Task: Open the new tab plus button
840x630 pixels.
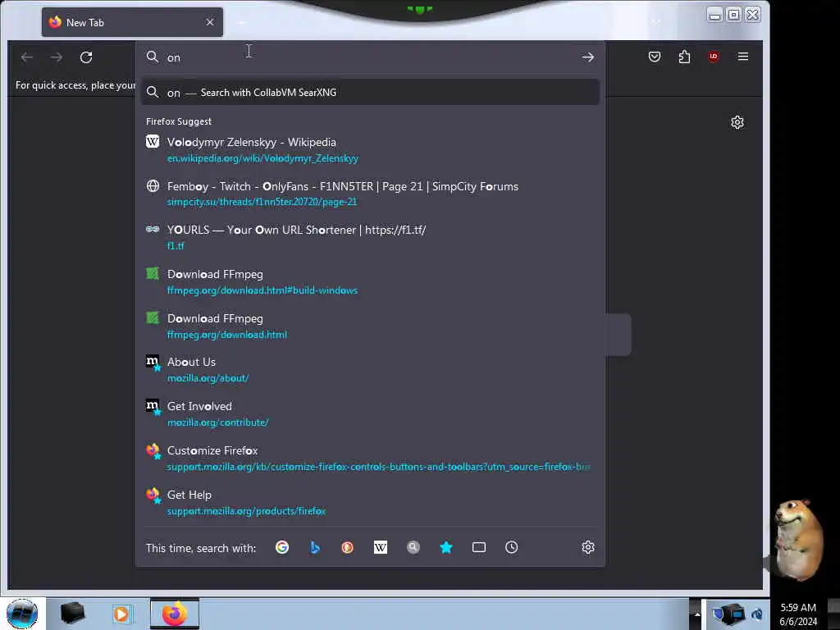Action: (242, 22)
